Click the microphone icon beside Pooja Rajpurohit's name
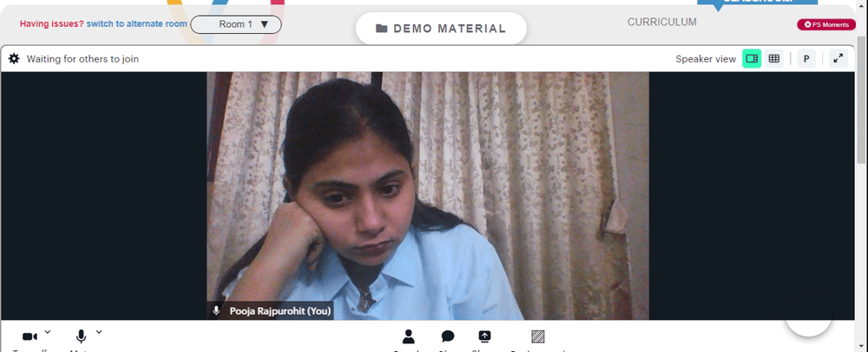Image resolution: width=868 pixels, height=352 pixels. pyautogui.click(x=216, y=310)
